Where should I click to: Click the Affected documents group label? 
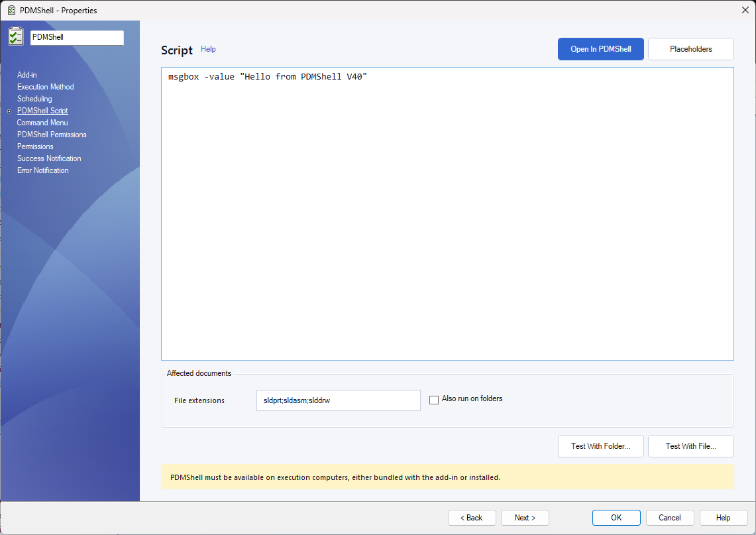click(x=199, y=373)
